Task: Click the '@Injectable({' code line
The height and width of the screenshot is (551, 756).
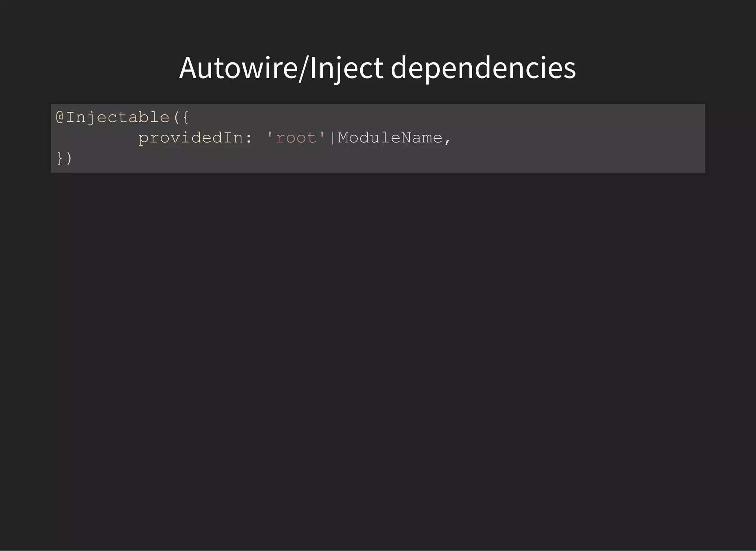Action: click(x=122, y=118)
